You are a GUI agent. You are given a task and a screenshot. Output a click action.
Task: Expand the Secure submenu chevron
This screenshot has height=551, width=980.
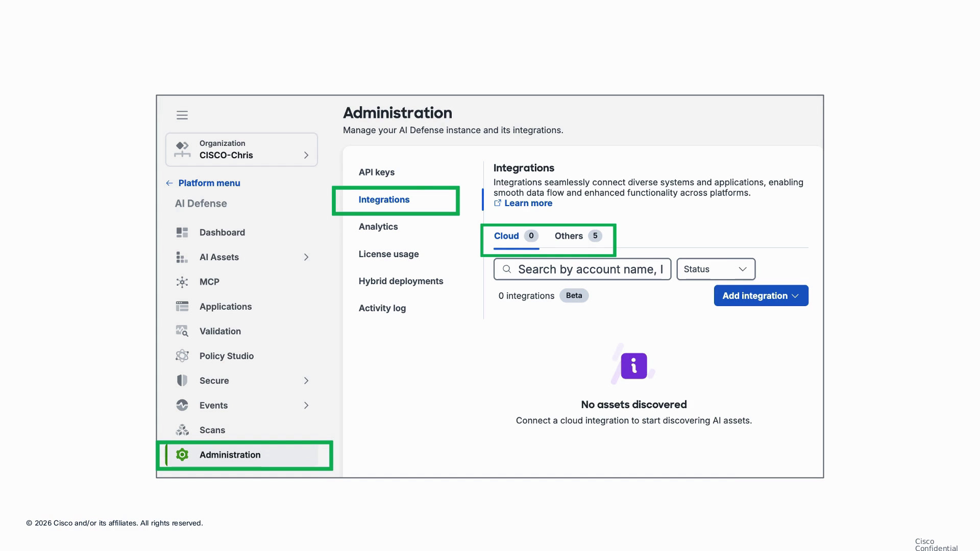pos(306,381)
